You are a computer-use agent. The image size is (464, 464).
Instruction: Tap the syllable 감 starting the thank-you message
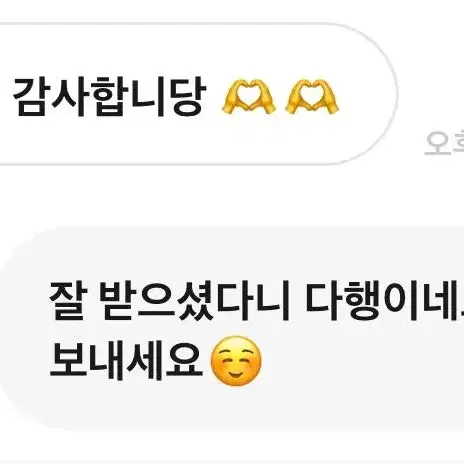(x=30, y=97)
